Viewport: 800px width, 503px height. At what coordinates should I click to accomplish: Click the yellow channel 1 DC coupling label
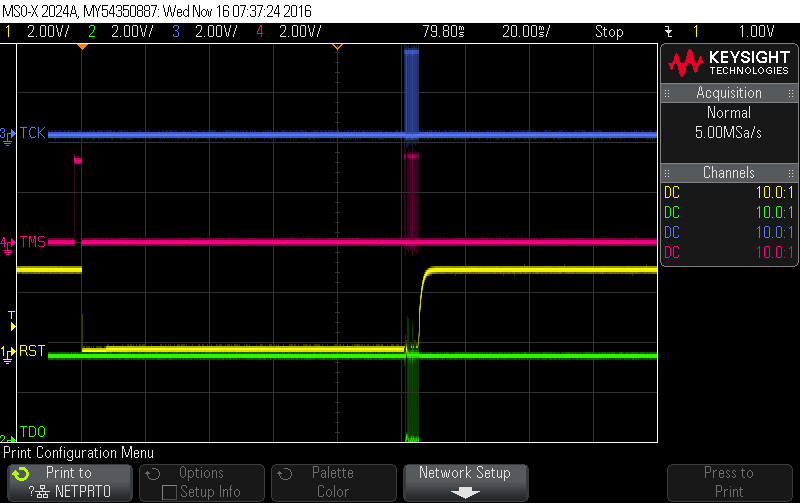(x=672, y=193)
